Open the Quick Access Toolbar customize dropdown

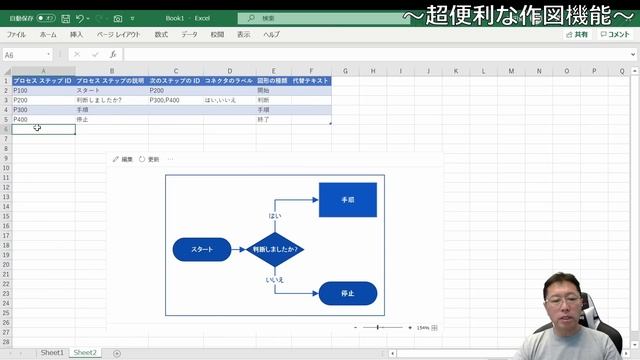tap(132, 19)
